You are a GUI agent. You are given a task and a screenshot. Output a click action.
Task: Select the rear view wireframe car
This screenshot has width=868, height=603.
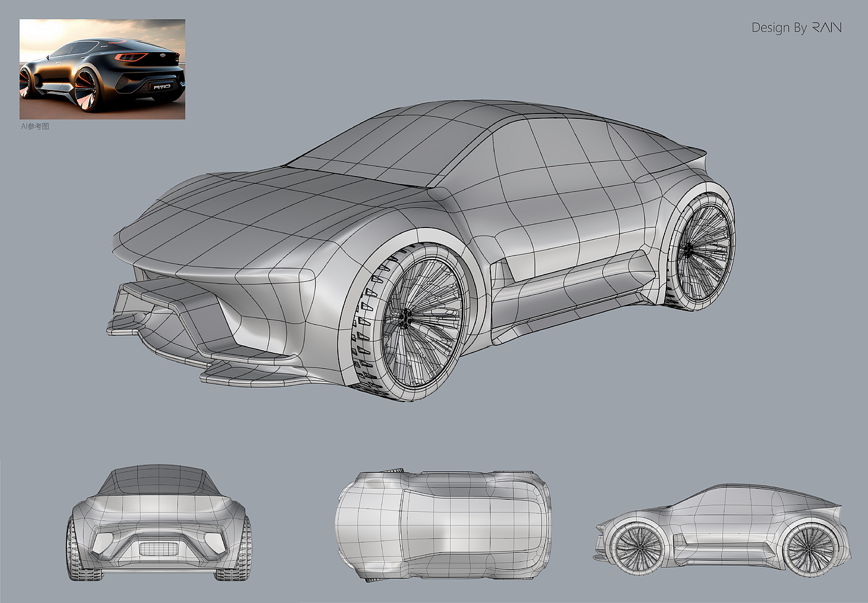[159, 523]
